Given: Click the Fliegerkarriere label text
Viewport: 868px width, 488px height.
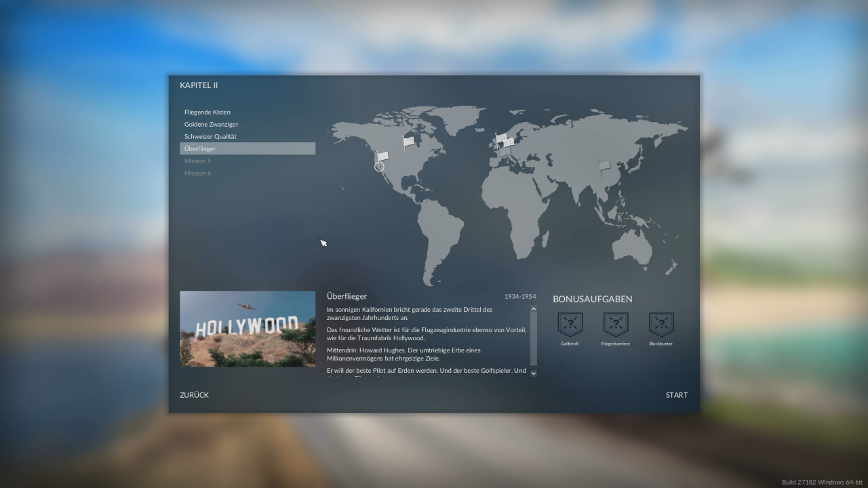Looking at the screenshot, I should [x=616, y=344].
